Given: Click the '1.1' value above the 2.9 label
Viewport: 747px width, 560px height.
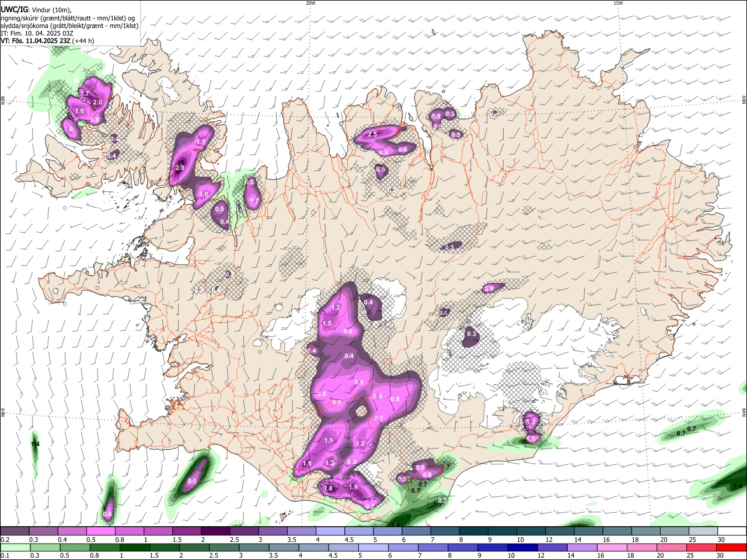Looking at the screenshot, I should pos(201,142).
